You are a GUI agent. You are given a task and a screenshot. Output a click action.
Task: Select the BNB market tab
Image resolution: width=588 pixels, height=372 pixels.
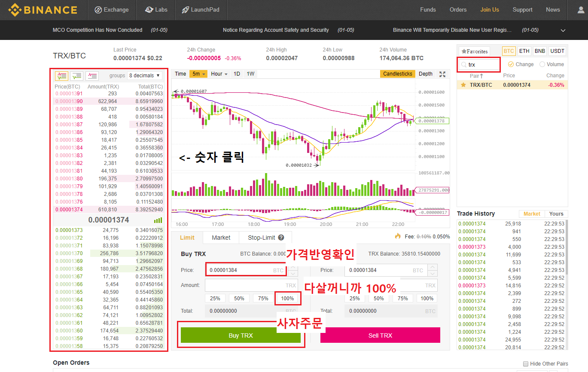[539, 51]
